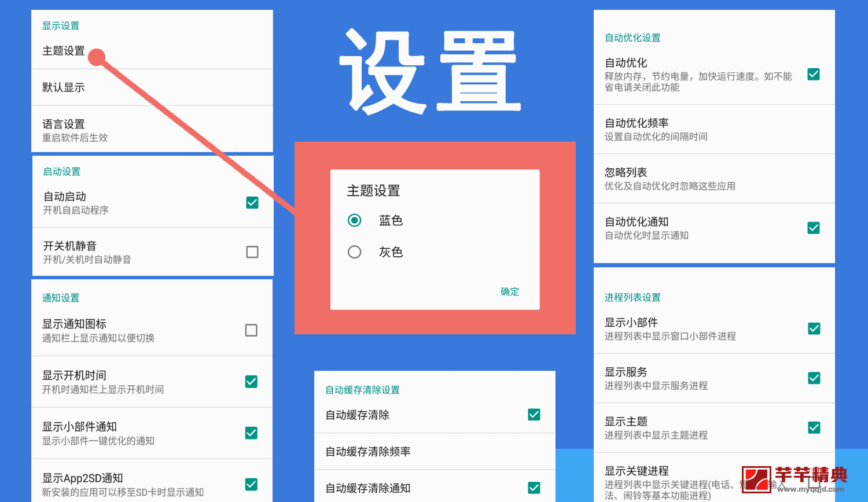Uncheck the 自动缓存清除 checkbox
The width and height of the screenshot is (868, 502).
point(534,415)
